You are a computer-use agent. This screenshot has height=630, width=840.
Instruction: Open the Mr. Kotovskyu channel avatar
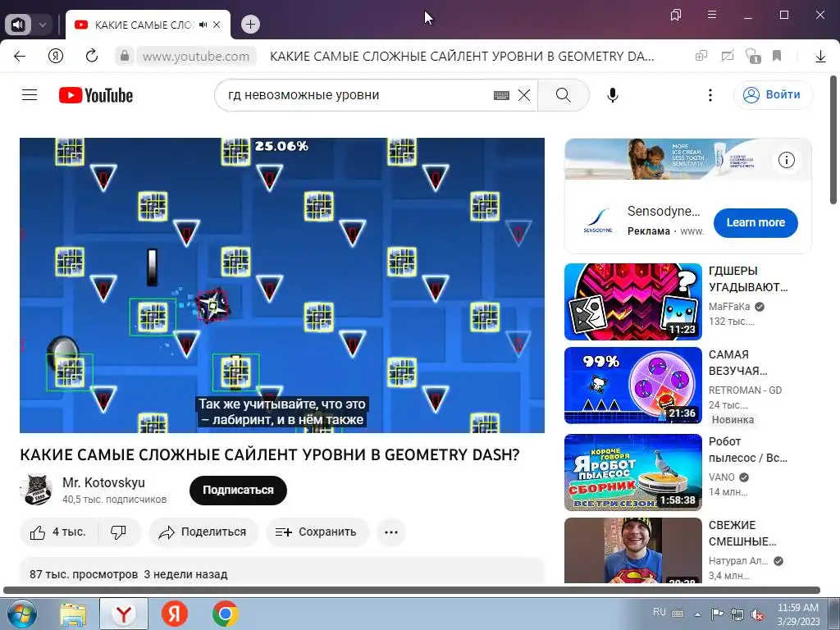pyautogui.click(x=36, y=490)
